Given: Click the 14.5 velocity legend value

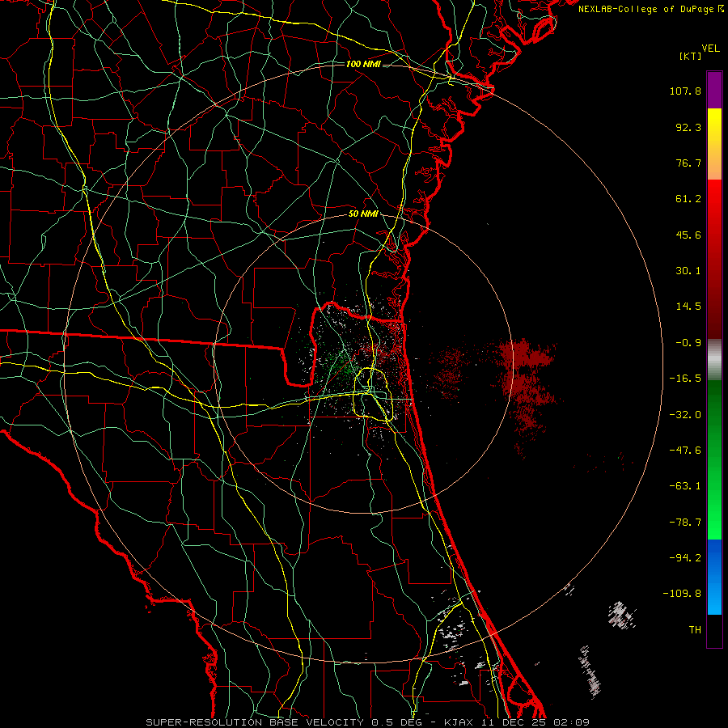Looking at the screenshot, I should tap(688, 307).
